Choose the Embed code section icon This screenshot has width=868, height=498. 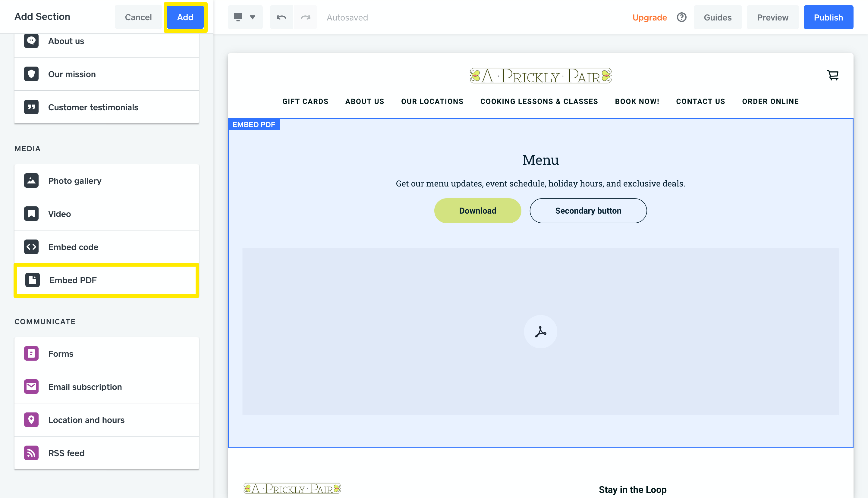[31, 247]
